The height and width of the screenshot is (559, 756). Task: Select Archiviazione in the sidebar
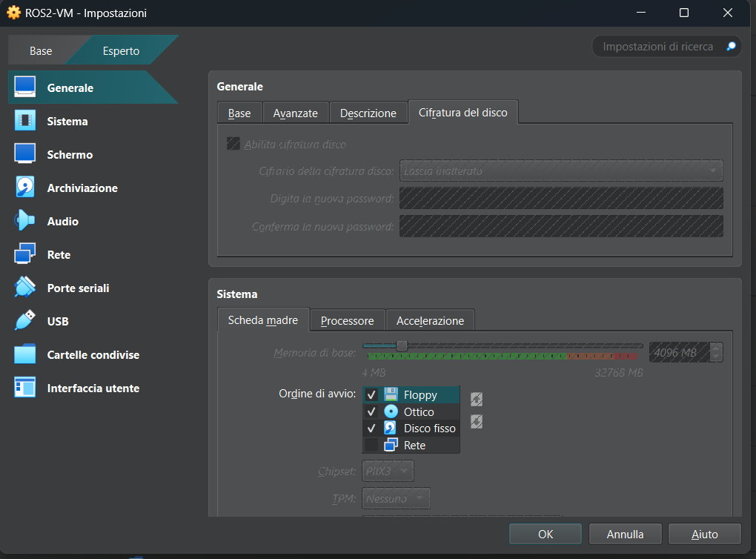pyautogui.click(x=82, y=188)
